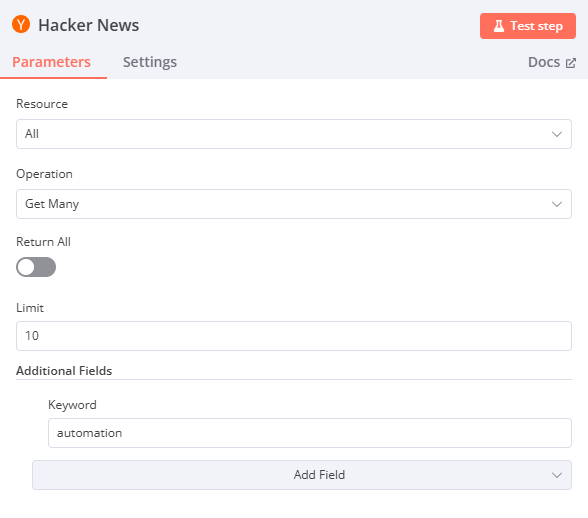Click the external link icon beside Docs

pos(570,63)
